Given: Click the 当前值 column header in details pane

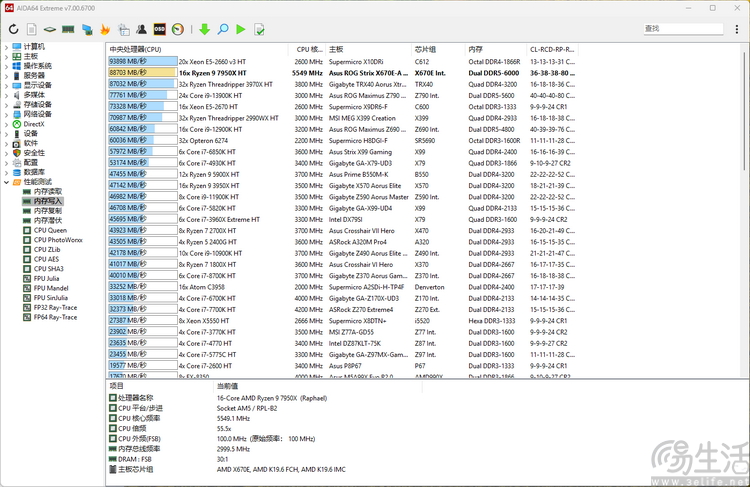Looking at the screenshot, I should (x=318, y=386).
